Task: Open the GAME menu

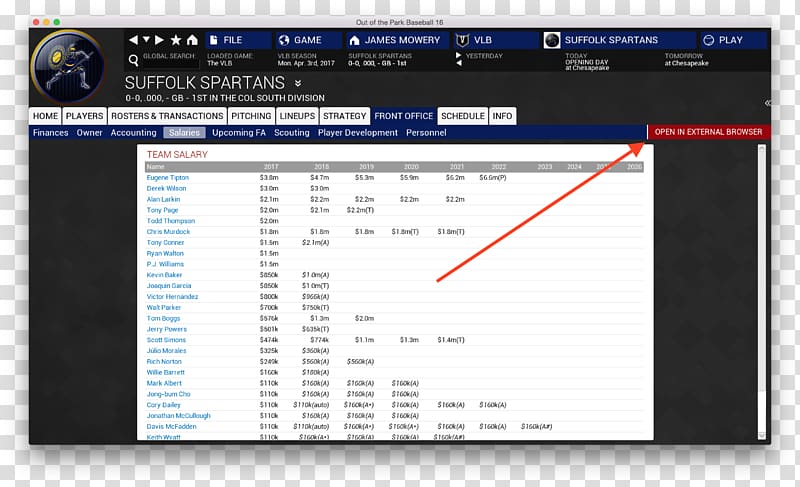Action: [309, 40]
